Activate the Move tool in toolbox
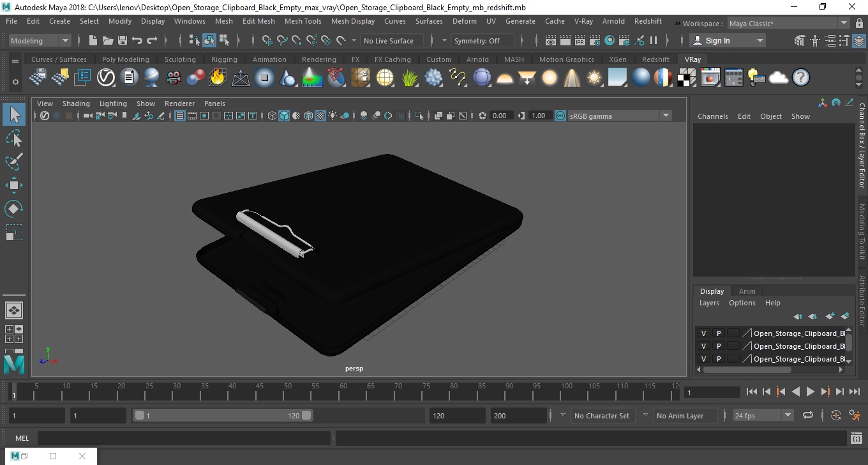868x465 pixels. [x=14, y=185]
